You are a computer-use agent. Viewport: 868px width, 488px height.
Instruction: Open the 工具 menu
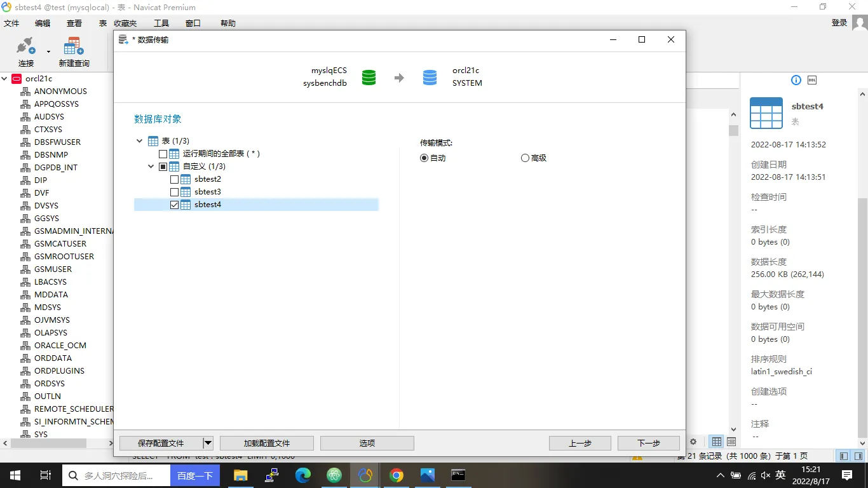(x=161, y=23)
